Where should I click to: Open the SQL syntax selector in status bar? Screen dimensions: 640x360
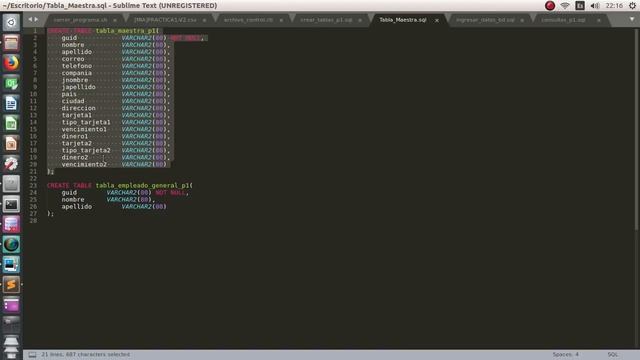pyautogui.click(x=613, y=355)
